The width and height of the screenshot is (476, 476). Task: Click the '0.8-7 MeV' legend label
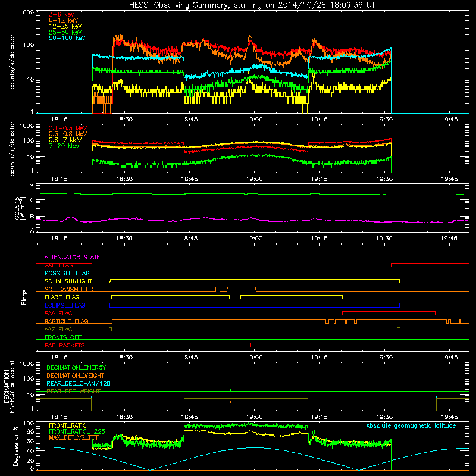(65, 140)
